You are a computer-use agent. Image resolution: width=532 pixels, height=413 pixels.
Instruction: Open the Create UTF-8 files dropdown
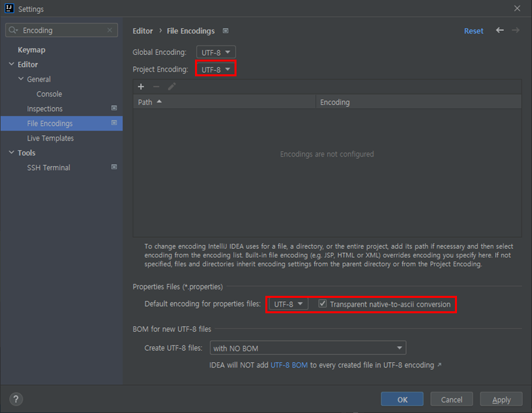308,348
